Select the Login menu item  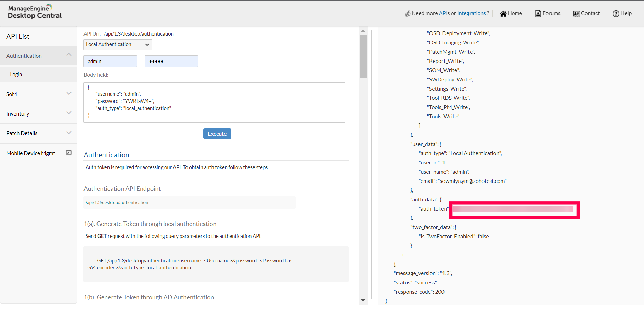(38, 75)
